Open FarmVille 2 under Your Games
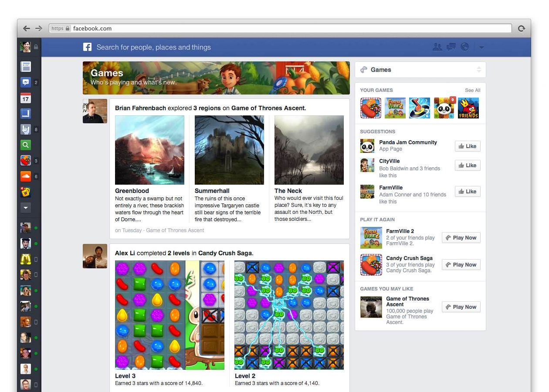Image resolution: width=549 pixels, height=392 pixels. 395,108
